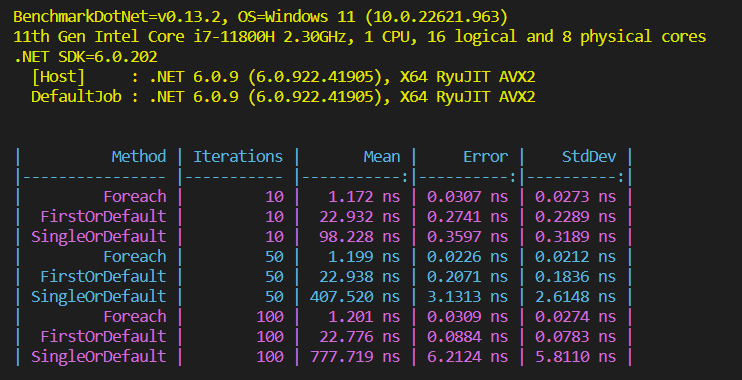Click the Error column header
The height and width of the screenshot is (380, 742).
click(x=486, y=156)
